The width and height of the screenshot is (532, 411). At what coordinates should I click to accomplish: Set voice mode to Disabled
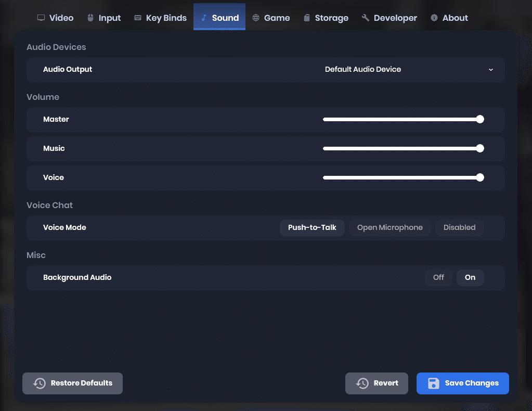tap(459, 227)
